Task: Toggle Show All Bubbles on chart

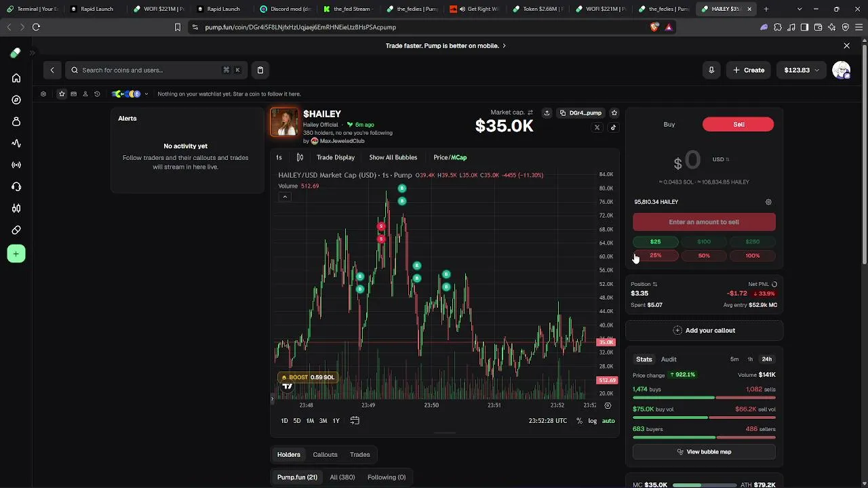Action: pyautogui.click(x=393, y=157)
